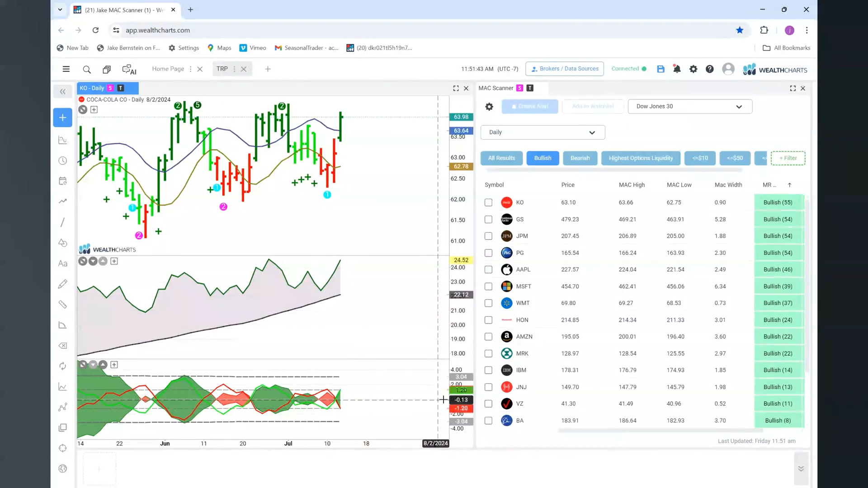Screen dimensions: 868x488
Task: Expand price chart indicator plus box
Action: [94, 110]
